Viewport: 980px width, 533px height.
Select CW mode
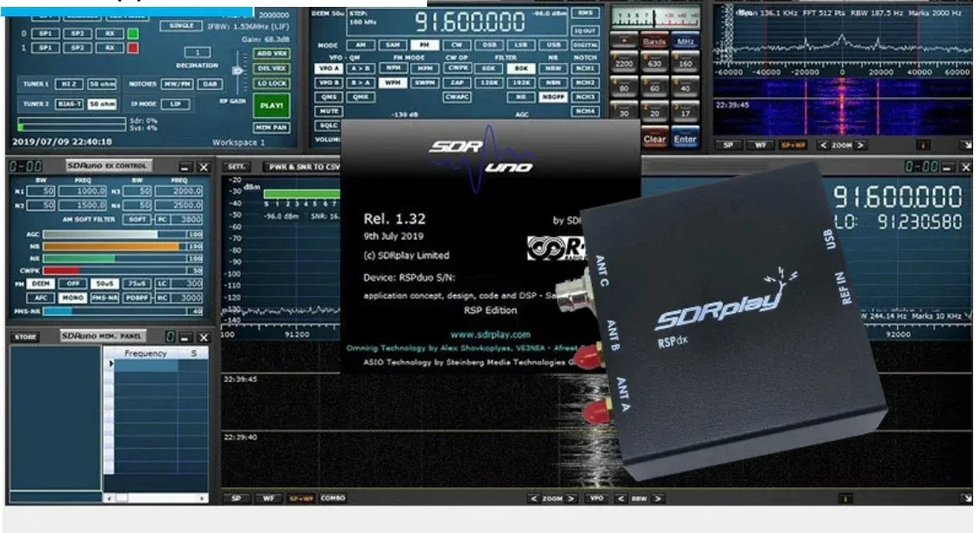click(x=457, y=45)
